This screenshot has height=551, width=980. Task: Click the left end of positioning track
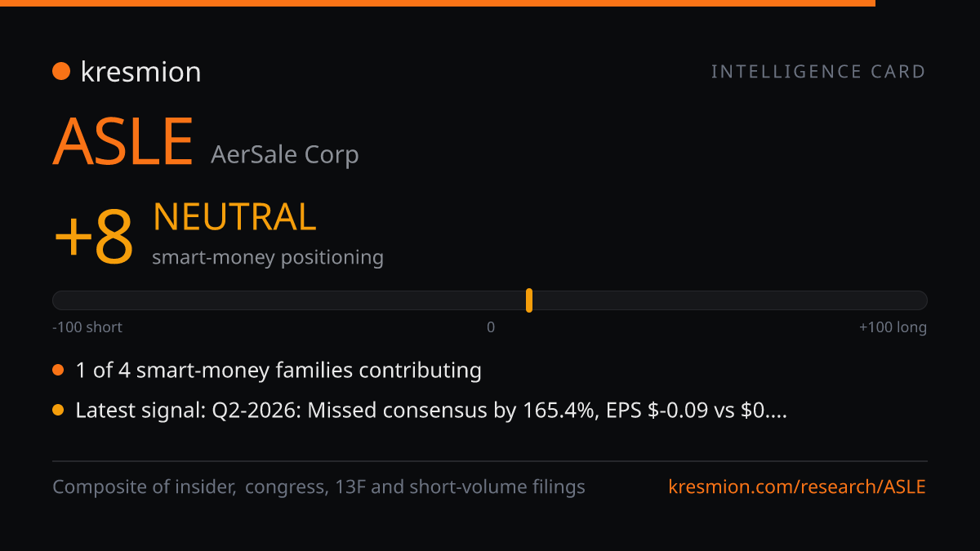point(59,300)
